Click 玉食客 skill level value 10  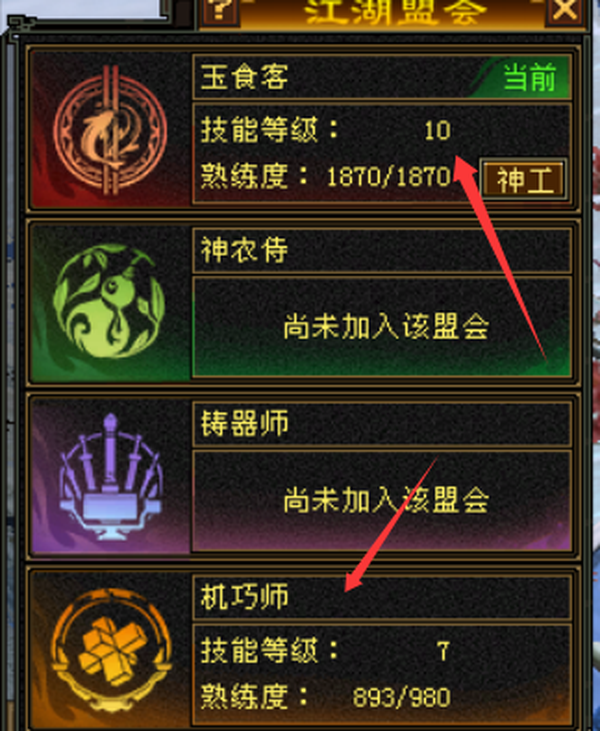pyautogui.click(x=437, y=131)
